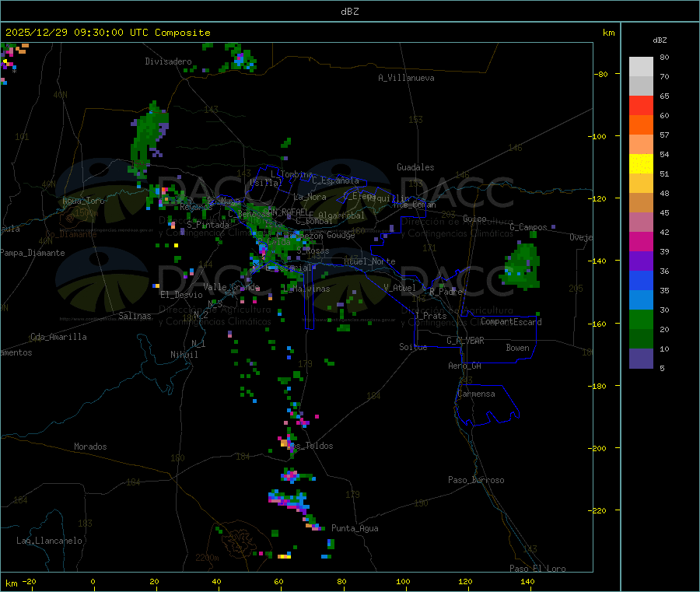Click the timestamp 2025/12/29 09:30:00 UTC Composite

tap(107, 33)
